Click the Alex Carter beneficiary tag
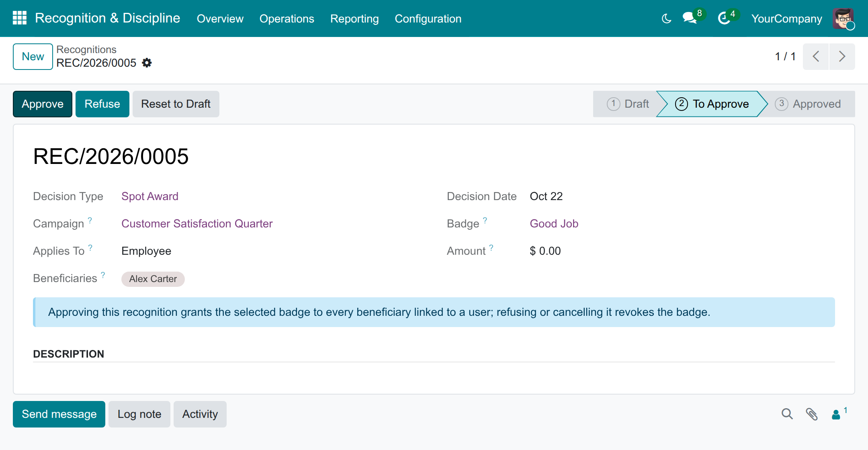This screenshot has height=450, width=868. [153, 279]
